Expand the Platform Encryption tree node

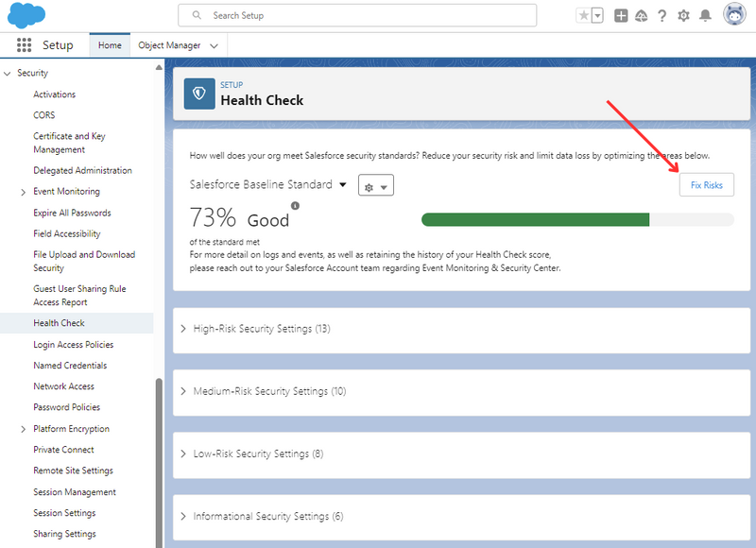(x=23, y=430)
